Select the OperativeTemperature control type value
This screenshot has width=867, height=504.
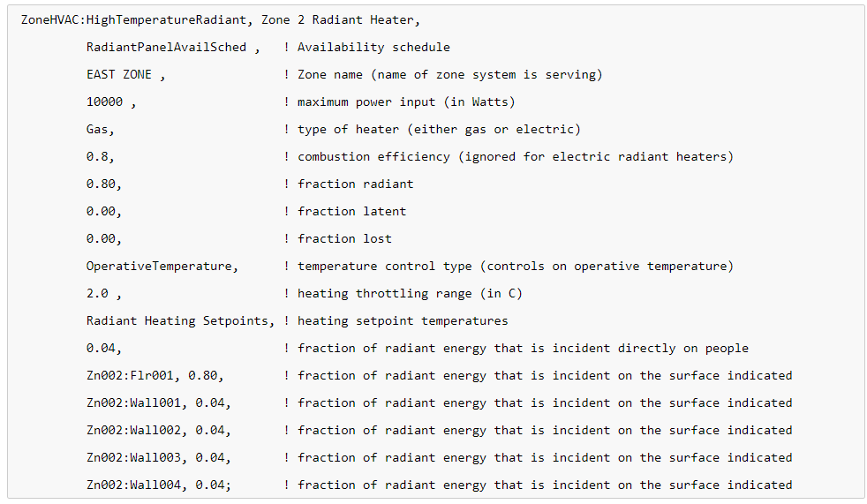159,266
